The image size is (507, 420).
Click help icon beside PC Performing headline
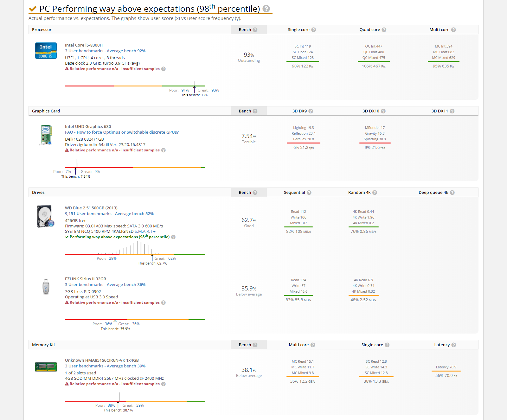point(266,9)
